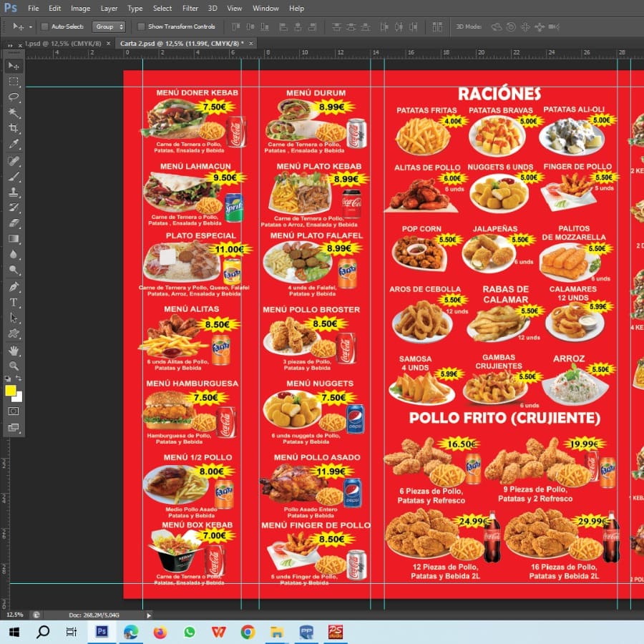Choose the Lasso tool
The width and height of the screenshot is (644, 644).
[x=14, y=97]
